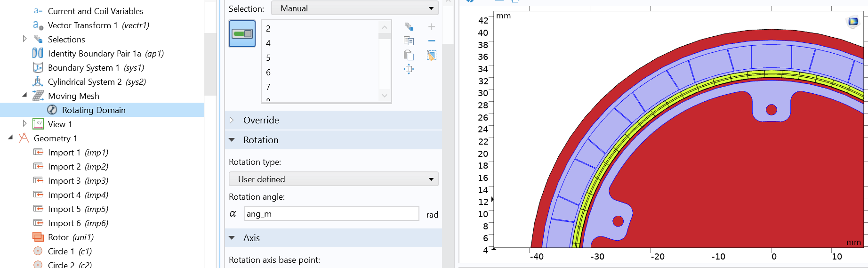Screen dimensions: 868x268
Task: Open the Rotation type dropdown
Action: (x=333, y=179)
